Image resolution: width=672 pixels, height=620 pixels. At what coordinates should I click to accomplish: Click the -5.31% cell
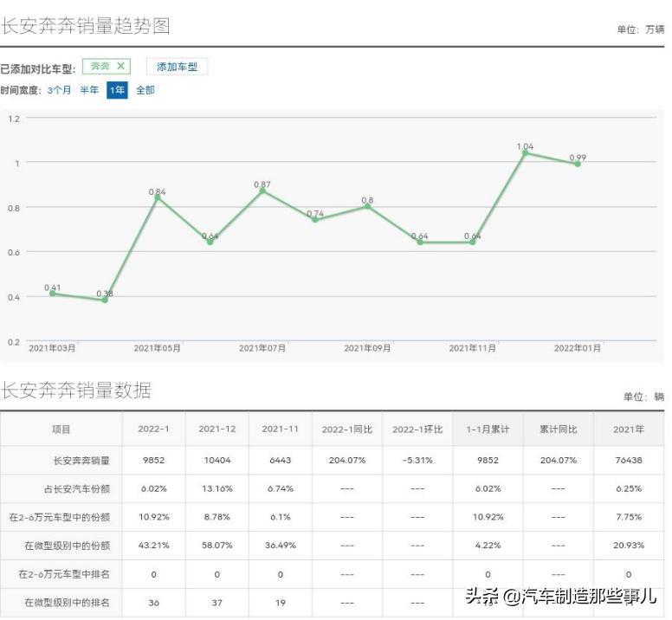click(x=417, y=460)
